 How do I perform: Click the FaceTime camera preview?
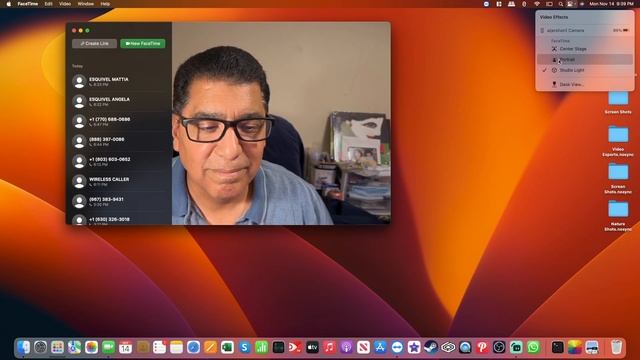(281, 123)
